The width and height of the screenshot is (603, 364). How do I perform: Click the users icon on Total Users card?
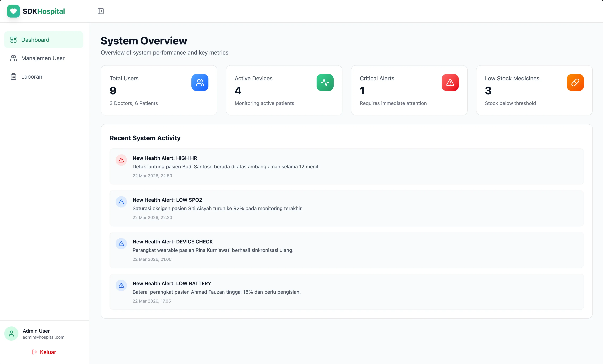(200, 82)
